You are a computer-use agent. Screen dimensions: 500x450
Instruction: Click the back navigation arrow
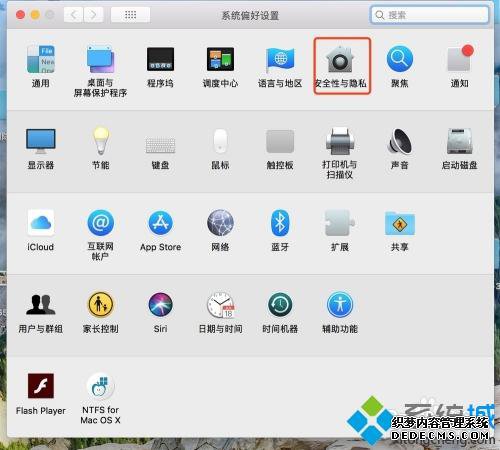tap(73, 15)
